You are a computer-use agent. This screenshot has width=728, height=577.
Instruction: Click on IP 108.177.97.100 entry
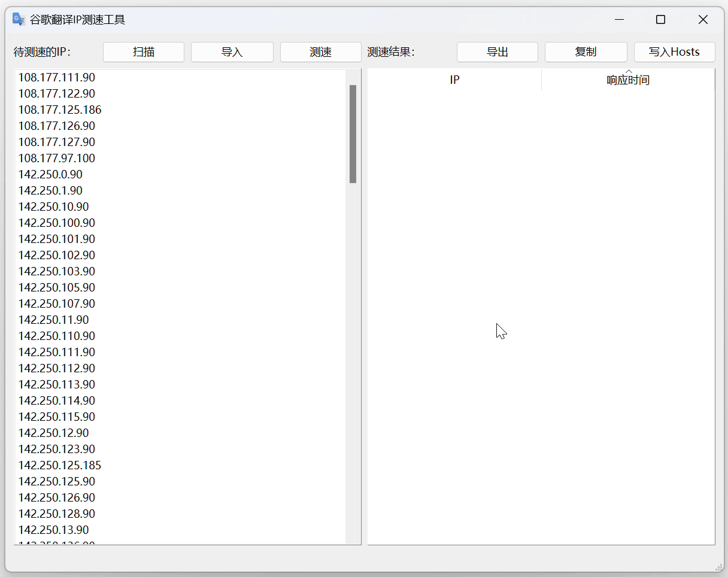coord(57,158)
